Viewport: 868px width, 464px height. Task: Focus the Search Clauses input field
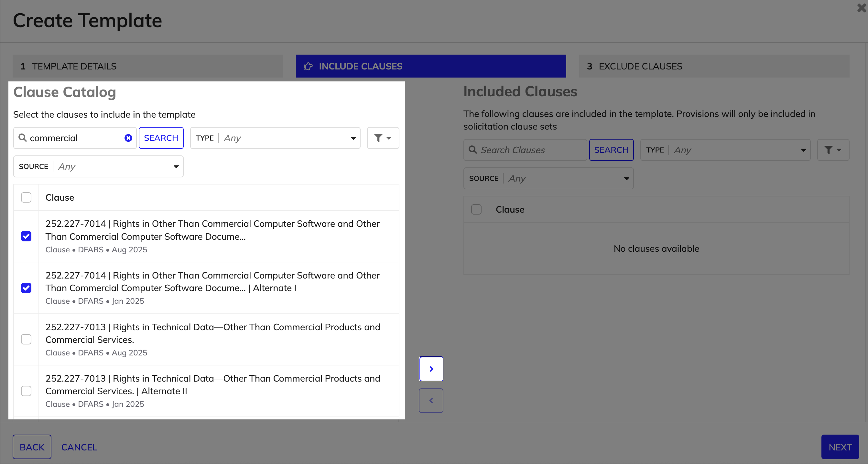(525, 150)
